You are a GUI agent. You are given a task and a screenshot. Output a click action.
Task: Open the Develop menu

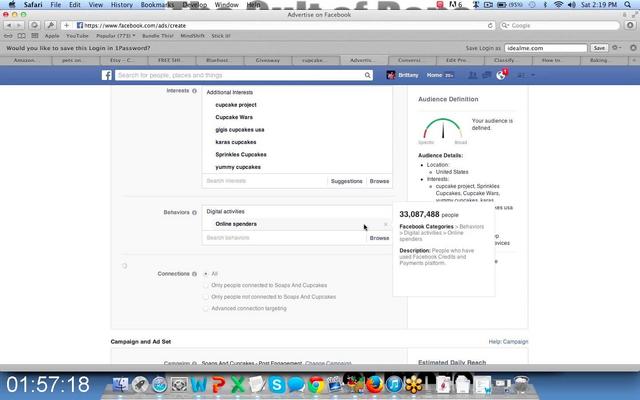pos(195,4)
